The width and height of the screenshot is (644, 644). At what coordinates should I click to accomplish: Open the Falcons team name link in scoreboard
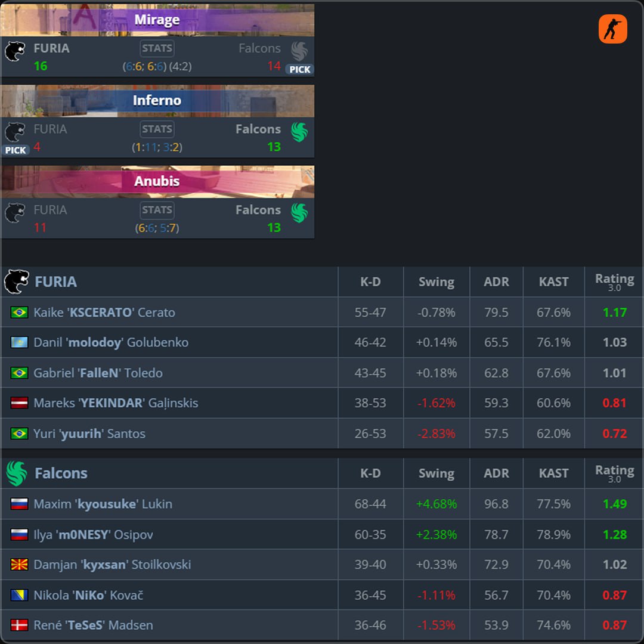(x=61, y=473)
